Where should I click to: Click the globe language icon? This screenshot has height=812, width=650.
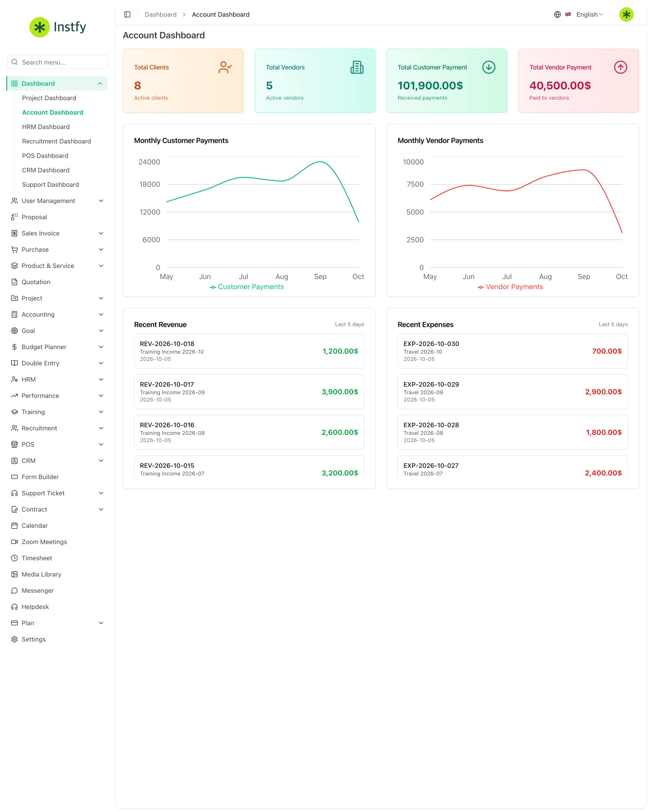557,14
